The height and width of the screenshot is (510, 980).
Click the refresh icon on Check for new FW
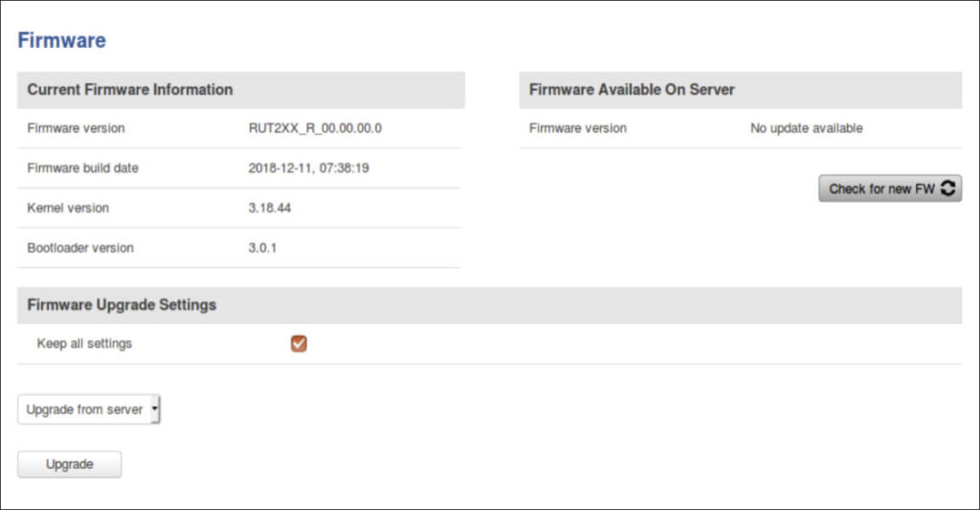(x=947, y=188)
